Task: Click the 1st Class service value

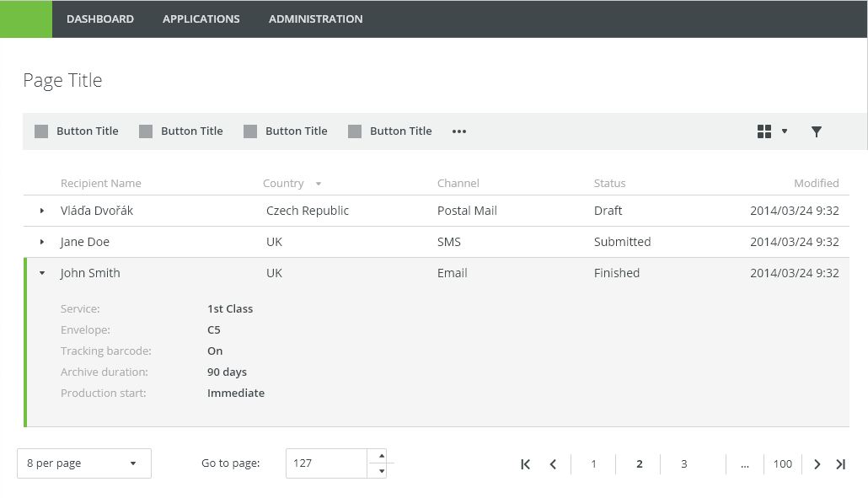Action: pos(230,308)
